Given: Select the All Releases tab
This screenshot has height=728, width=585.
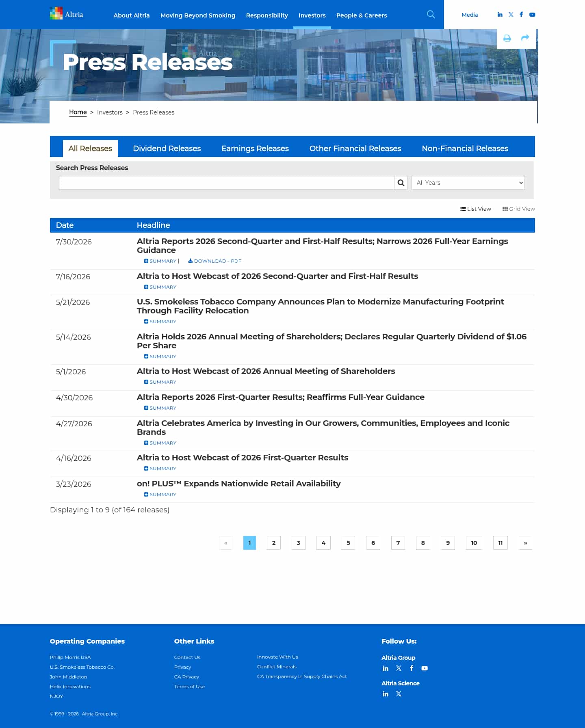Looking at the screenshot, I should tap(90, 149).
